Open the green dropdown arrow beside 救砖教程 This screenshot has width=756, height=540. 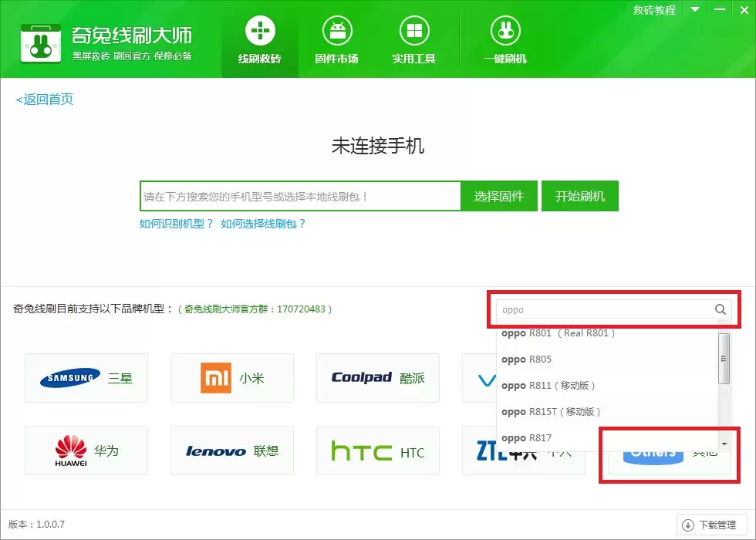(x=695, y=9)
